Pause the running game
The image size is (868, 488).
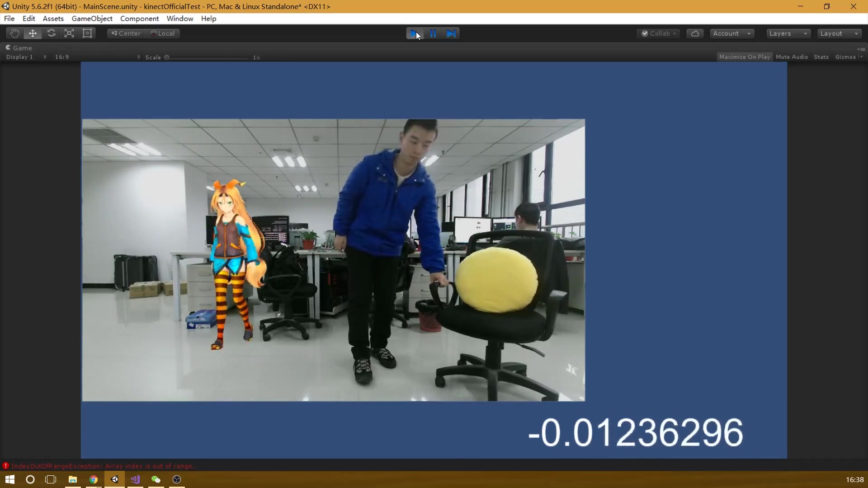[433, 33]
